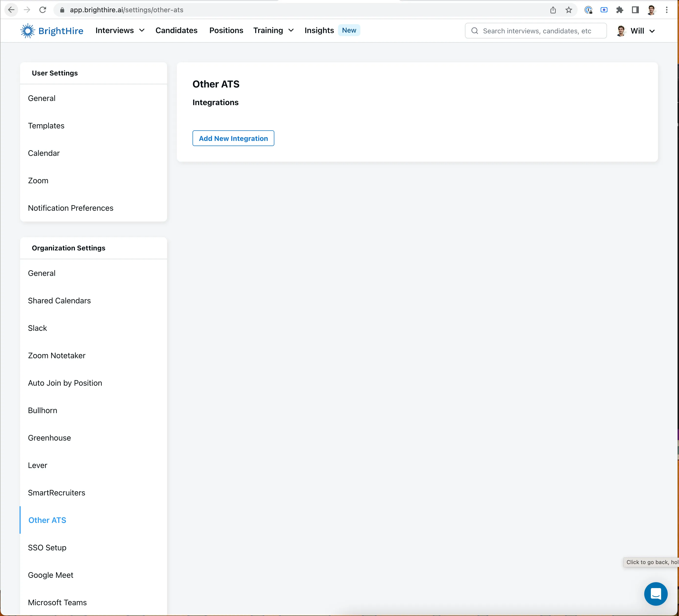Click the share page icon in address bar
The width and height of the screenshot is (679, 616).
553,10
